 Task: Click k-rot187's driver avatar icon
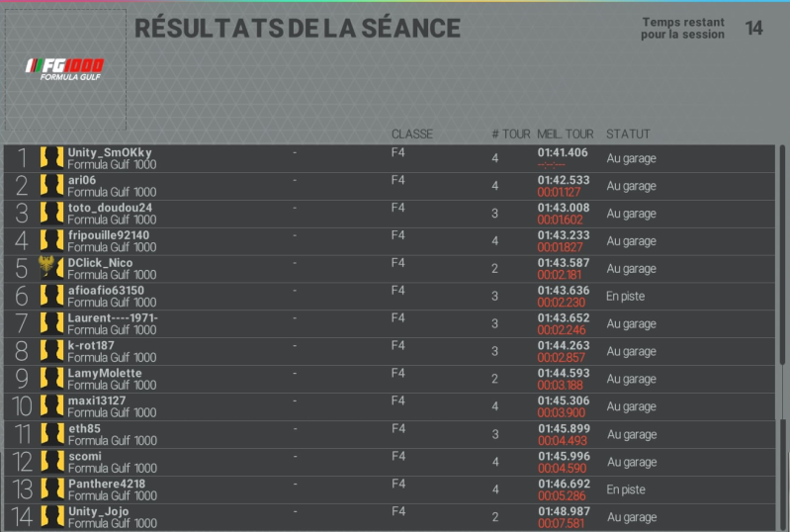coord(51,351)
